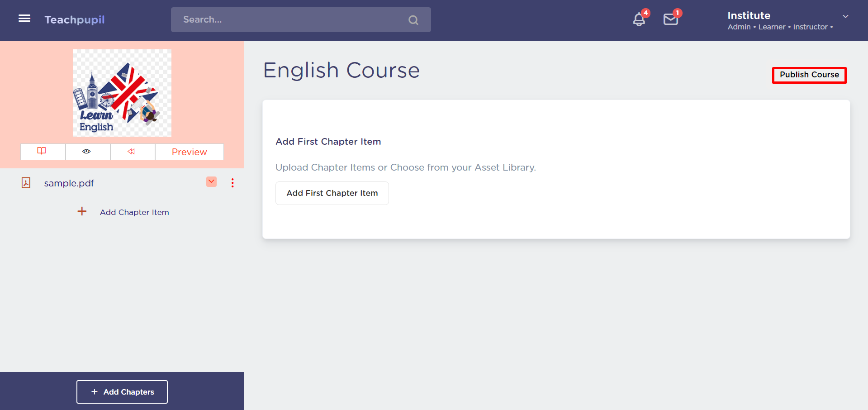Click the red plus icon in sidebar
Screen dimensions: 868x410
[82, 211]
